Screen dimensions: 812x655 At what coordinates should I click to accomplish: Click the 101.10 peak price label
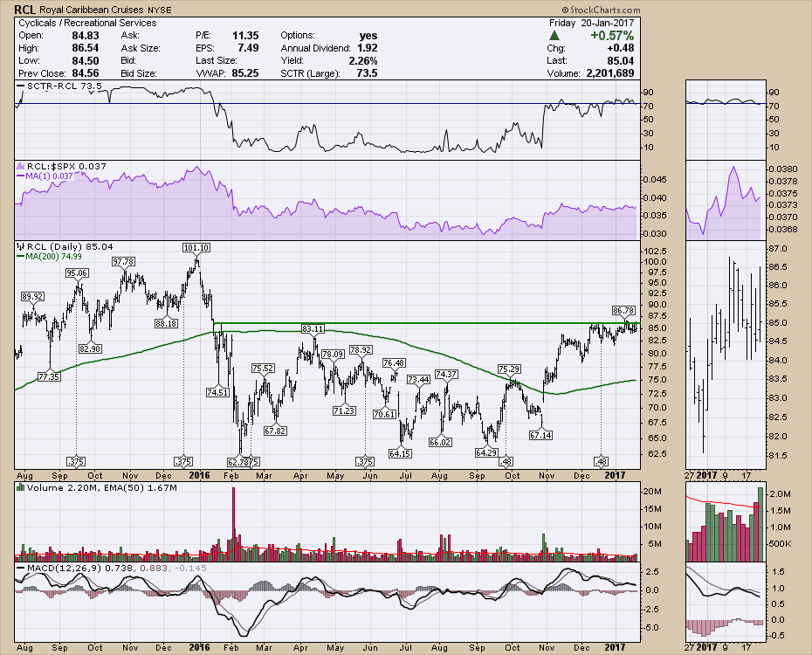(196, 247)
